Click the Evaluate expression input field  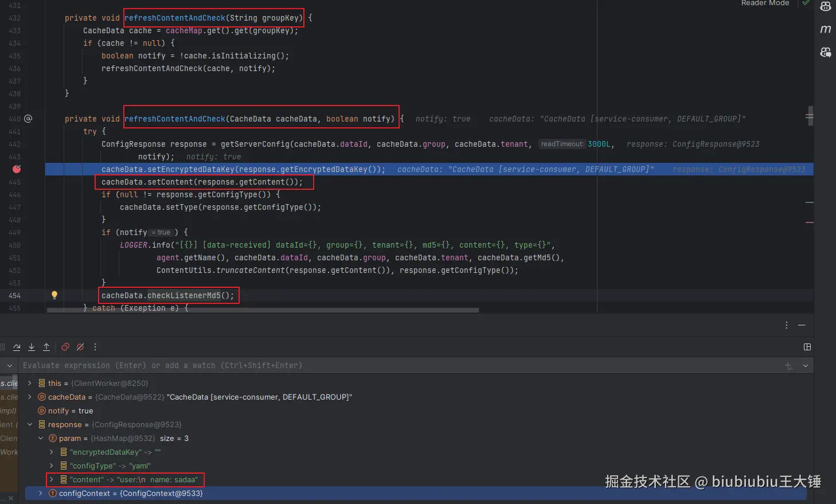(x=401, y=366)
